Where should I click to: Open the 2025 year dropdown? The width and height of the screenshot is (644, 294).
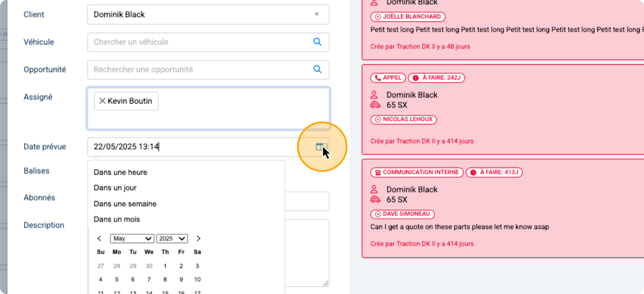point(172,239)
